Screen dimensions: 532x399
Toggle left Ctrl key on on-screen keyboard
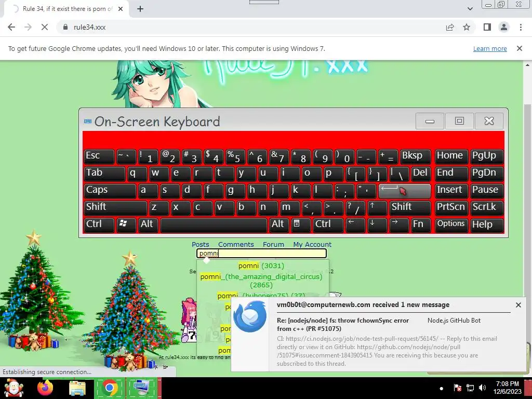(99, 224)
